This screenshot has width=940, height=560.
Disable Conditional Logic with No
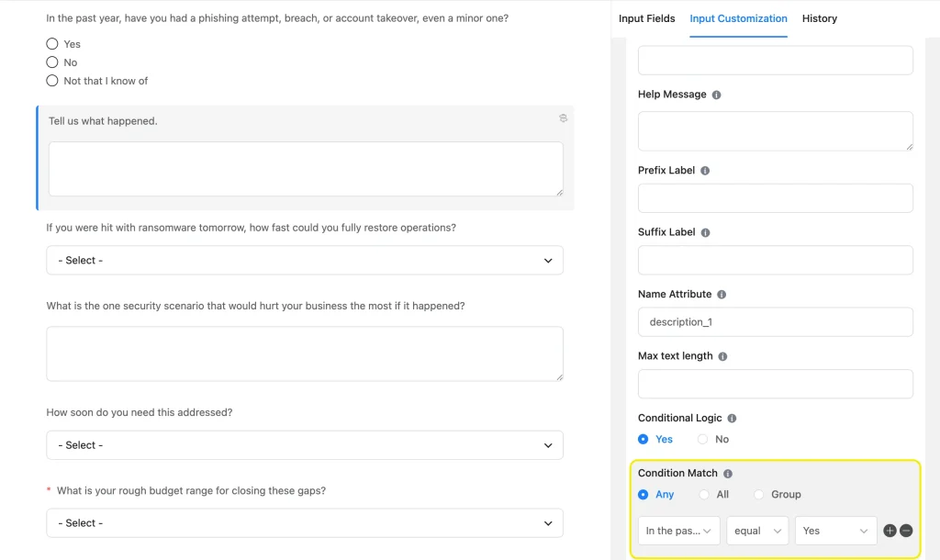tap(702, 440)
